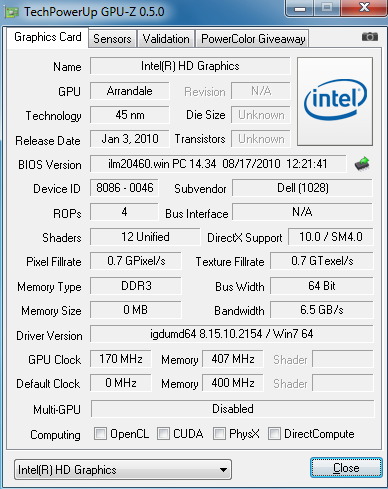Select the DirectX Support 10.0 / SM4.0 value
This screenshot has height=489, width=388.
[x=331, y=237]
